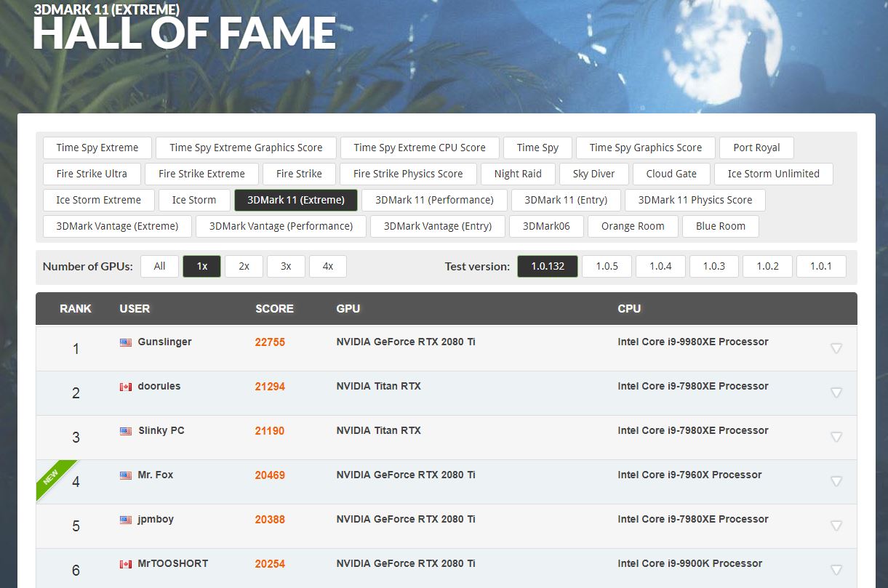This screenshot has height=588, width=888.
Task: Choose test version 1.0.2
Action: [x=768, y=266]
